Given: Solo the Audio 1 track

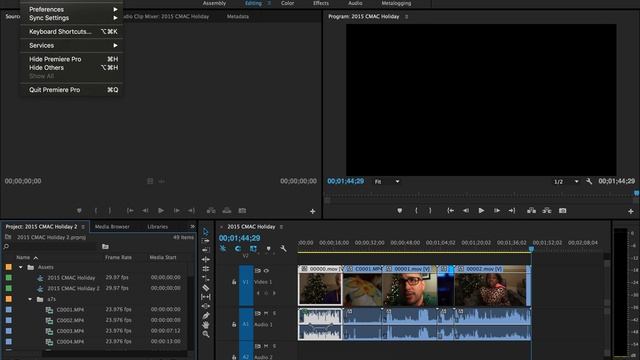Looking at the screenshot, I should (274, 313).
